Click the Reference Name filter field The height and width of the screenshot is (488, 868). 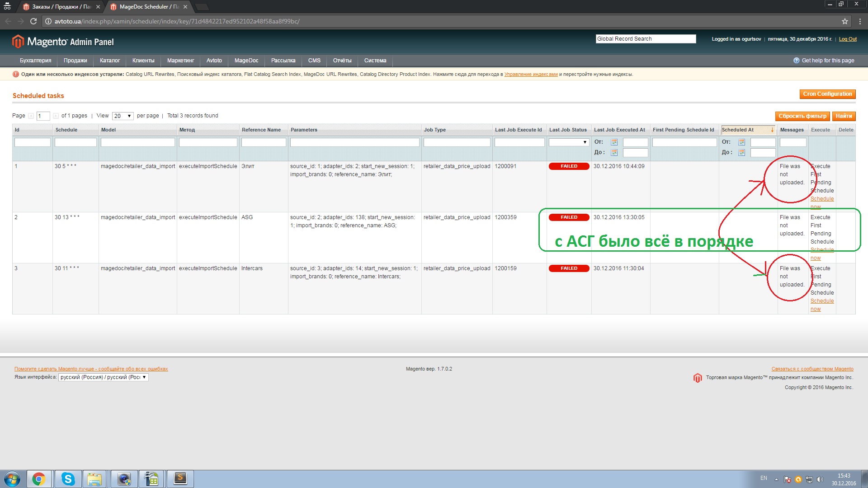coord(264,142)
